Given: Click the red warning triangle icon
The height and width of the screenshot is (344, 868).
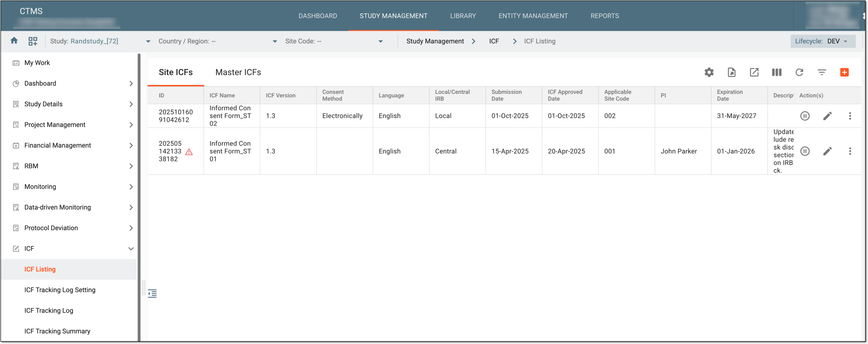Looking at the screenshot, I should tap(189, 152).
